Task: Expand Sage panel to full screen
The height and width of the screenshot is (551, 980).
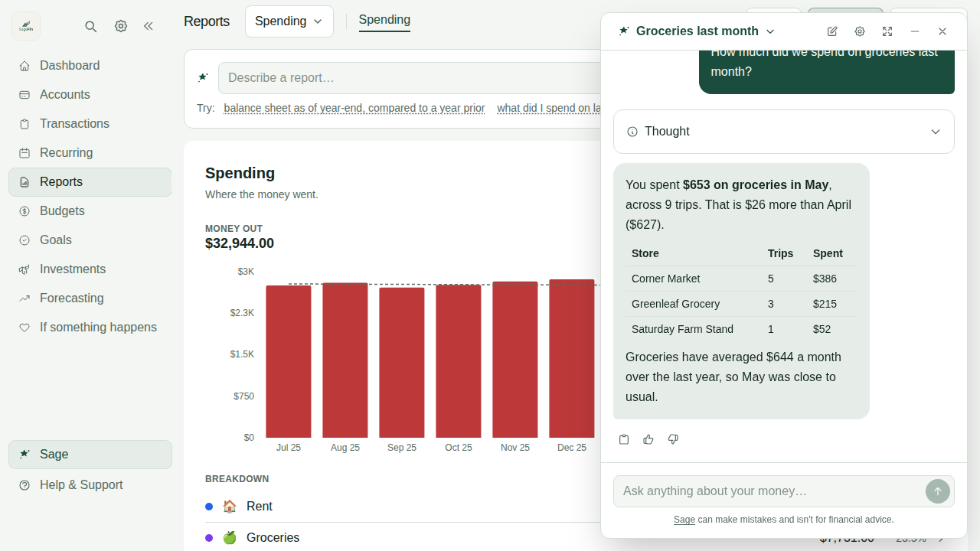Action: 887,31
